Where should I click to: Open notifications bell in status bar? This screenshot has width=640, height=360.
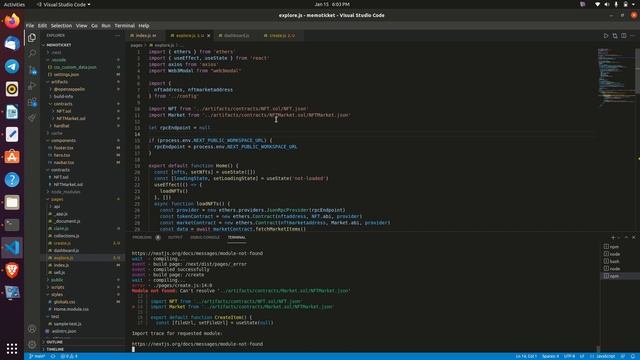(x=633, y=356)
